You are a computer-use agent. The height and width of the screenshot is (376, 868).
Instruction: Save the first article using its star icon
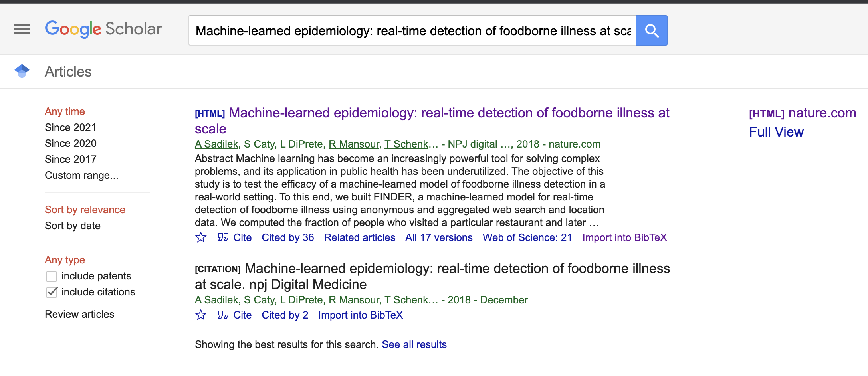point(201,237)
